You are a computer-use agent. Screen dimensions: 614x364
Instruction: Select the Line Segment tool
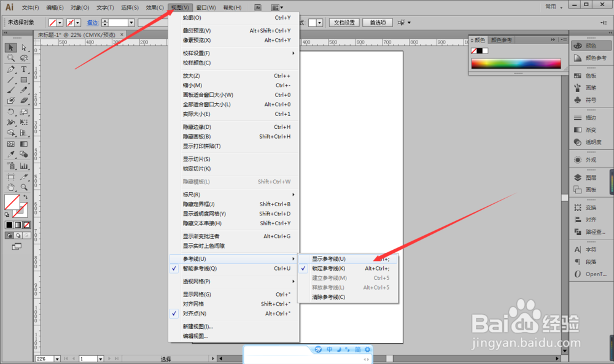(10, 80)
